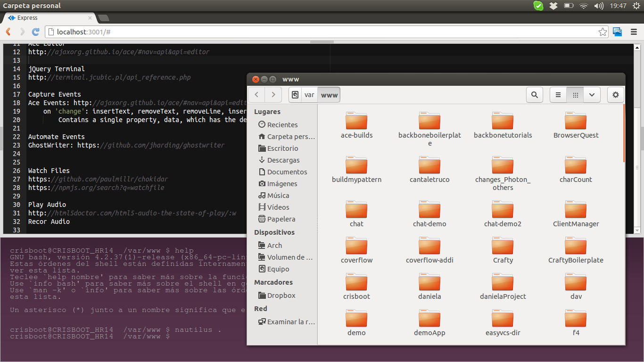Image resolution: width=644 pixels, height=362 pixels.
Task: Open the Nautilus gear settings menu
Action: click(x=615, y=95)
